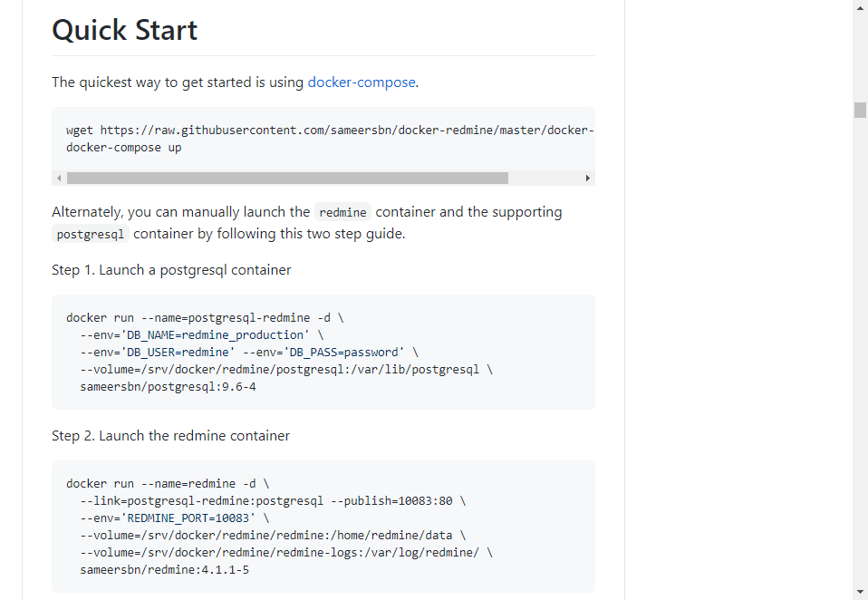The height and width of the screenshot is (600, 868).
Task: Click the Step 2 redmine container heading
Action: tap(170, 435)
